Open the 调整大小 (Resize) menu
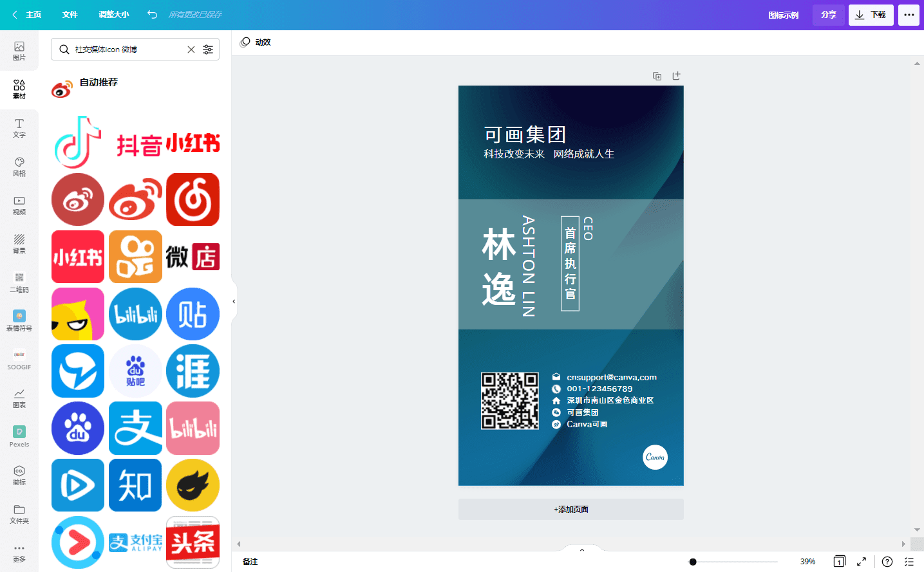This screenshot has width=924, height=572. click(x=113, y=14)
